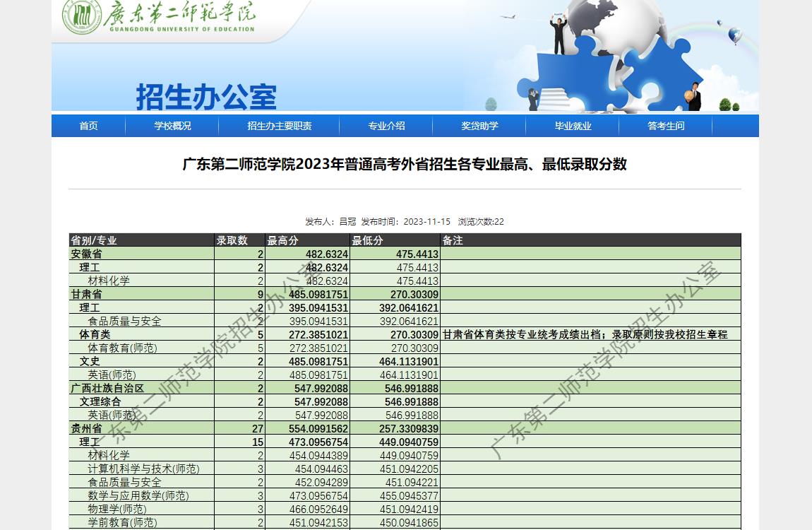Image resolution: width=812 pixels, height=530 pixels.
Task: Select the 文史 row label
Action: (x=90, y=362)
